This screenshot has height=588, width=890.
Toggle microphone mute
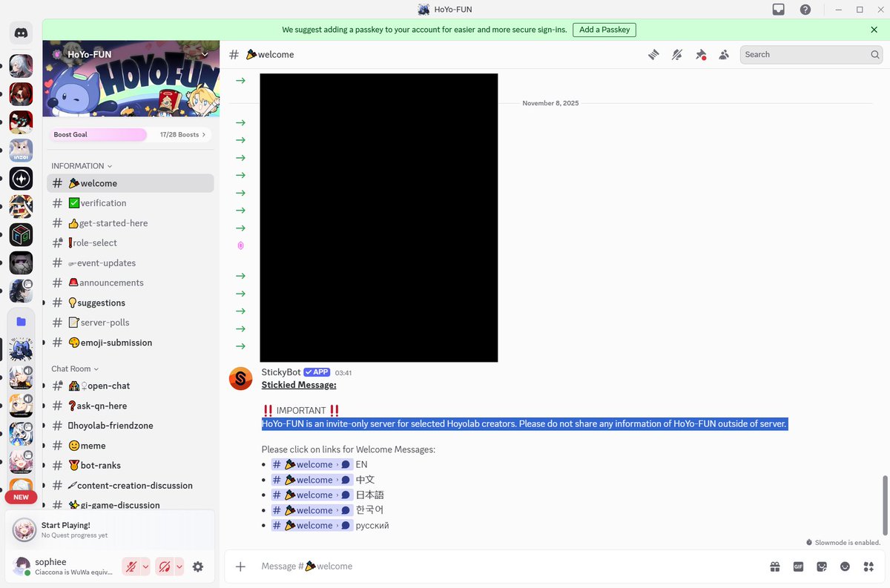131,566
